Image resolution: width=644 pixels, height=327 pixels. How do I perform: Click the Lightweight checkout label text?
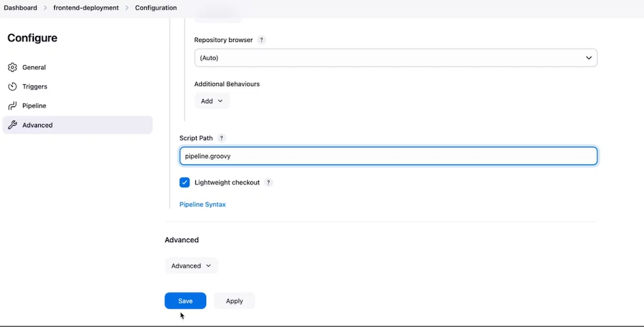coord(227,182)
